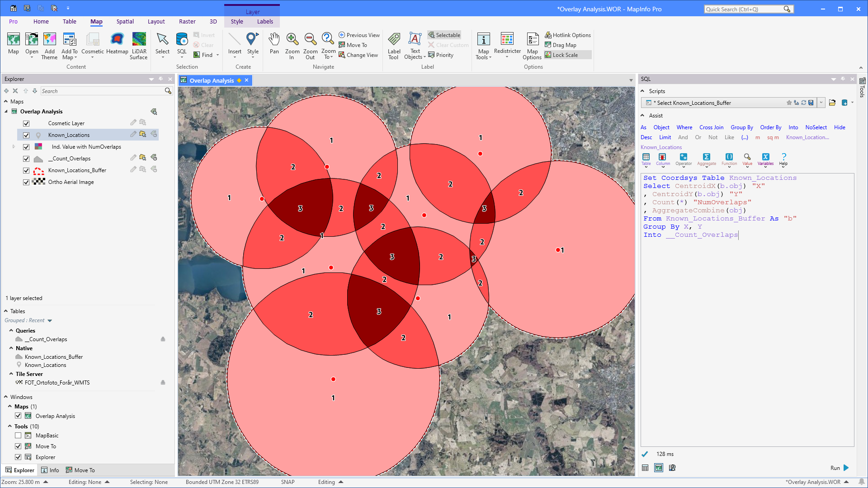This screenshot has width=868, height=488.
Task: Click the LiDAR Surface tool
Action: coord(139,44)
